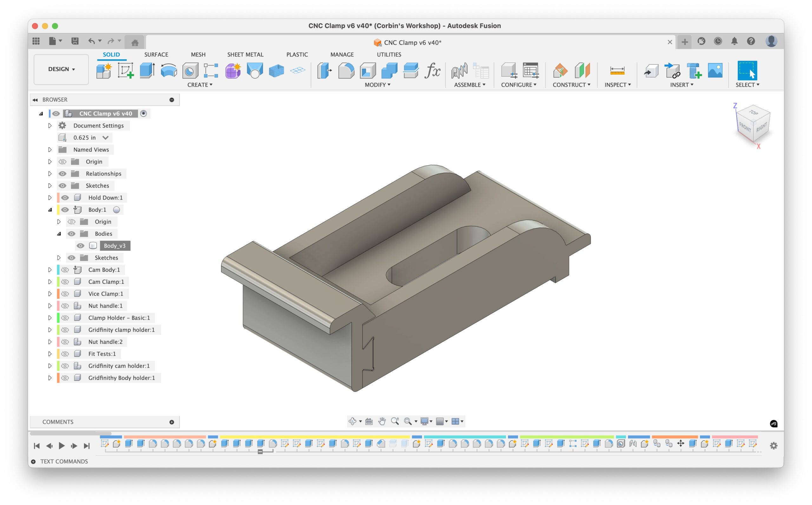
Task: Switch to the SURFACE tab
Action: click(x=156, y=55)
